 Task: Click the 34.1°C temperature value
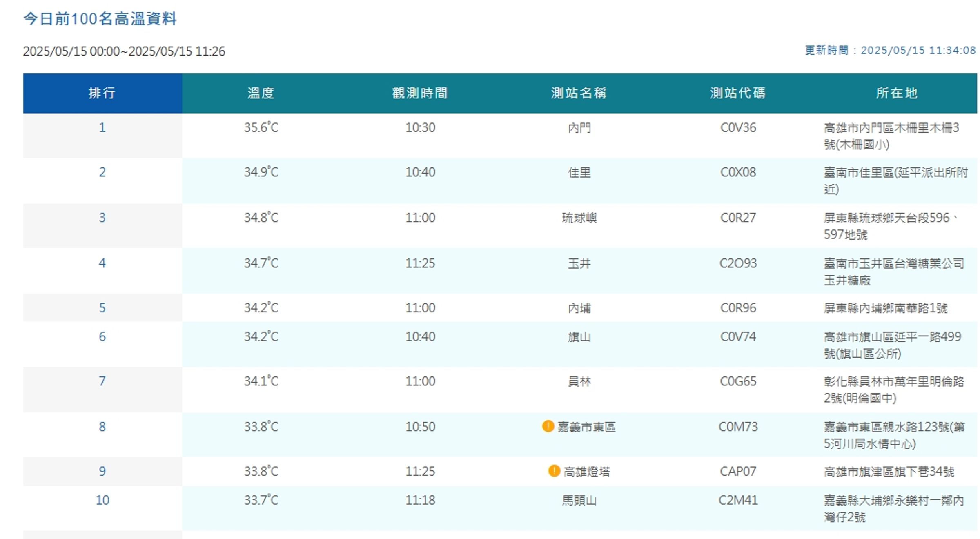261,381
